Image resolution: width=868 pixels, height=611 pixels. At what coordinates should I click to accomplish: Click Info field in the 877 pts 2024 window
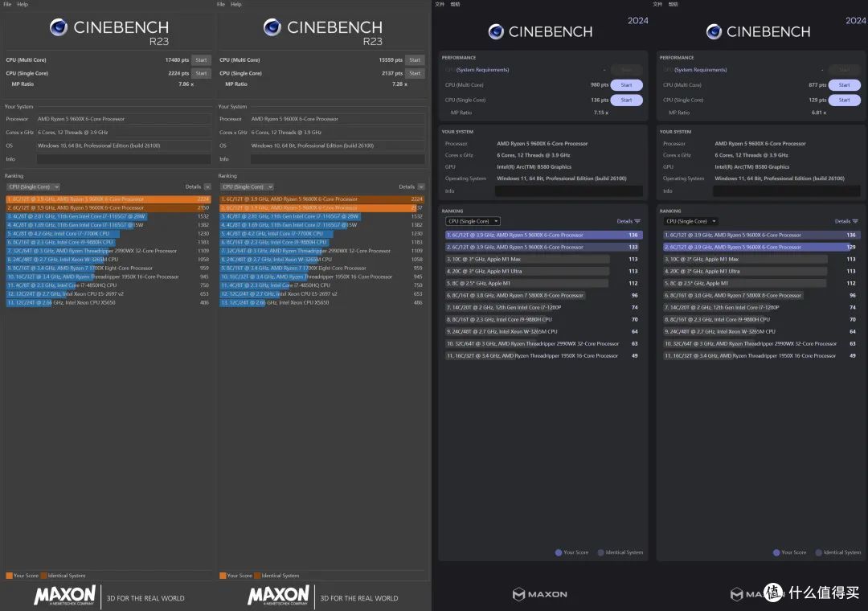click(x=787, y=191)
